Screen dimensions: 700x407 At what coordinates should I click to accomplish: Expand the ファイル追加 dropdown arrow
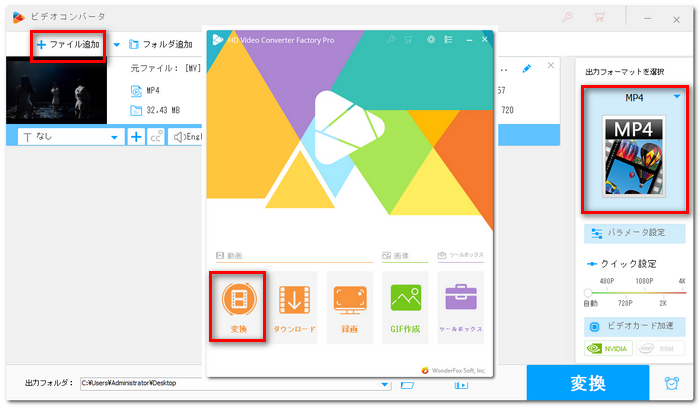[117, 45]
